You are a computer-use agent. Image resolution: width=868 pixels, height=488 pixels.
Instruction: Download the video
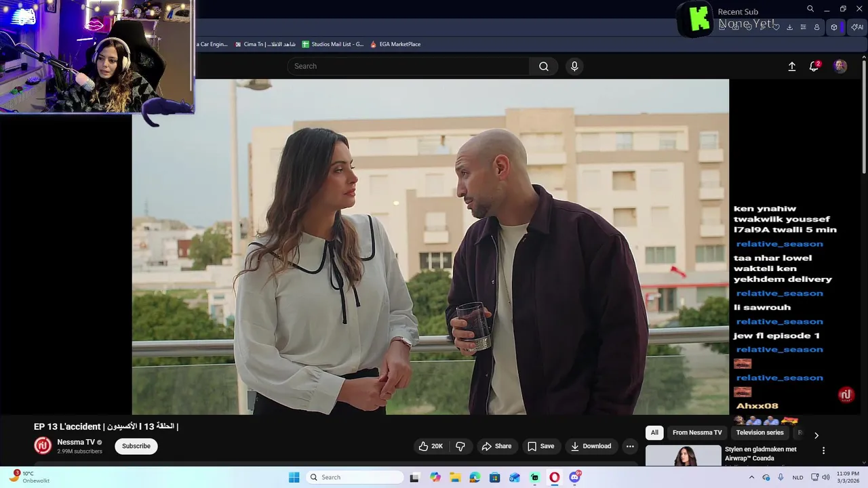click(x=591, y=446)
